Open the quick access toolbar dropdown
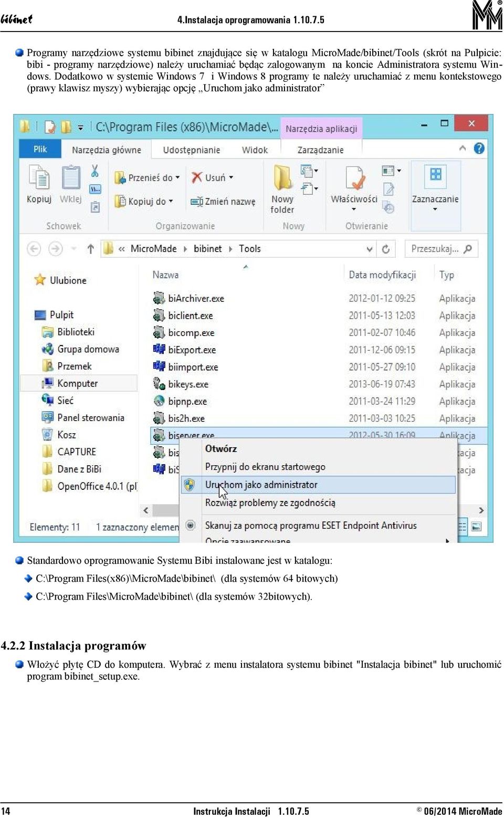This screenshot has height=818, width=504. coord(80,127)
